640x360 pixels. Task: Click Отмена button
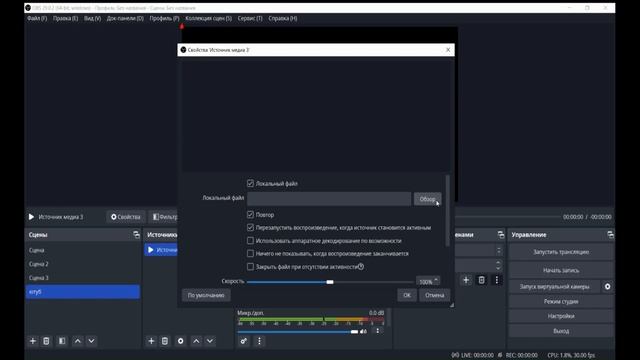[x=435, y=295]
